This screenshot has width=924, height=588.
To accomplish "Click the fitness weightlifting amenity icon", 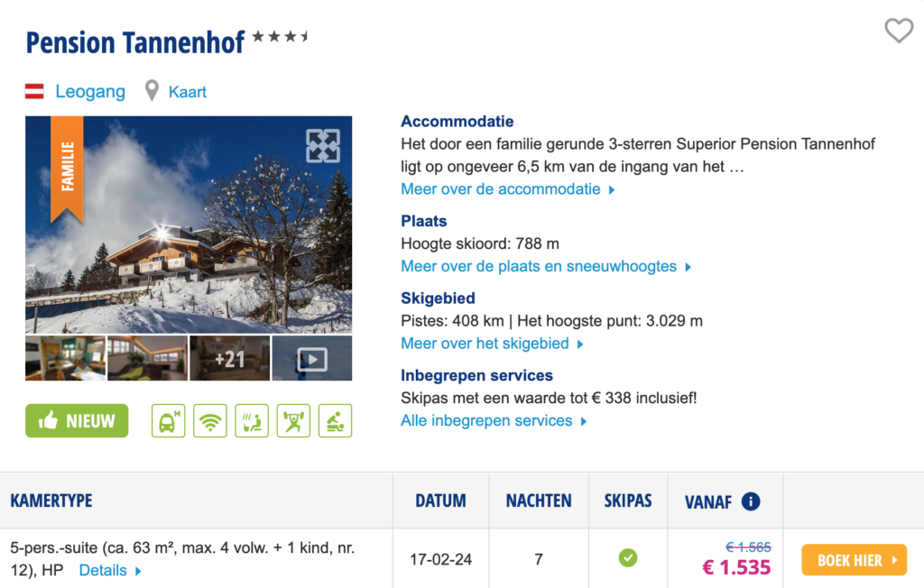I will coord(293,421).
